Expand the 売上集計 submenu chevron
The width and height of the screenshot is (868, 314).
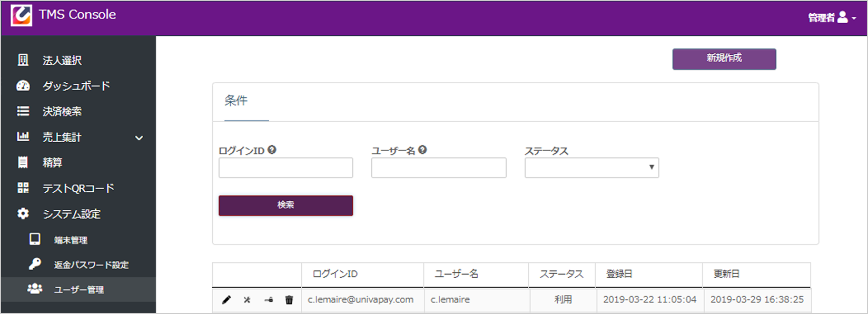coord(139,138)
